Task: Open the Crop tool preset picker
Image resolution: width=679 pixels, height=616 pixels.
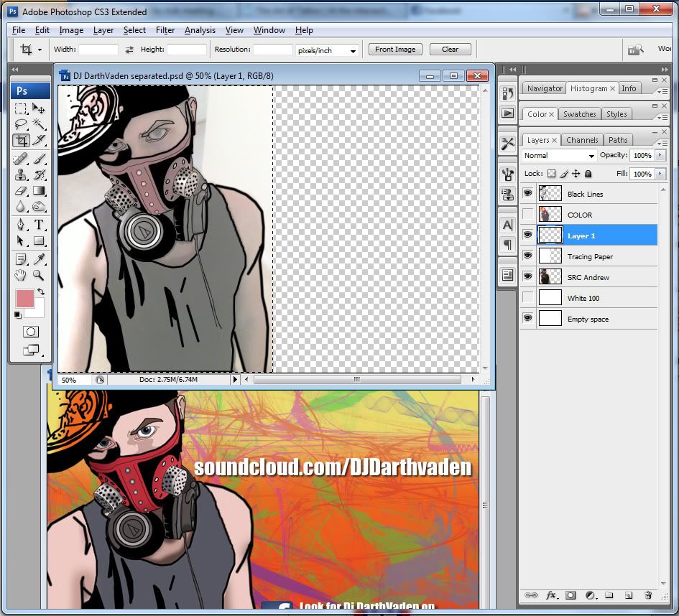Action: click(40, 50)
